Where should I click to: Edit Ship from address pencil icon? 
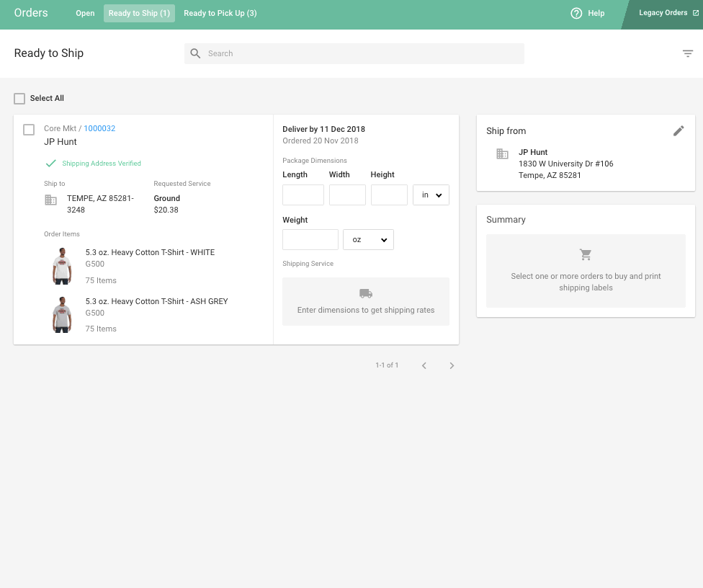coord(679,130)
